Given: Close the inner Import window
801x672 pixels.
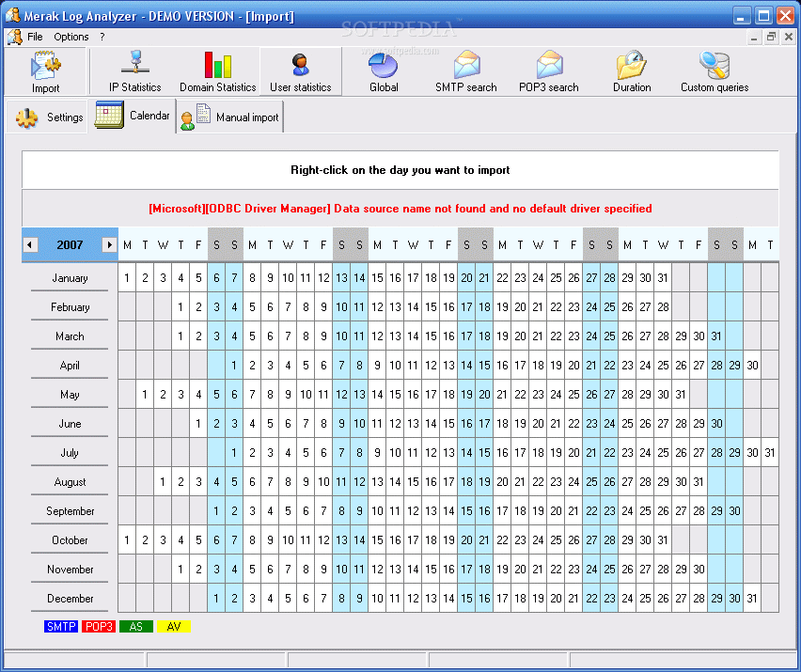Looking at the screenshot, I should pos(789,37).
